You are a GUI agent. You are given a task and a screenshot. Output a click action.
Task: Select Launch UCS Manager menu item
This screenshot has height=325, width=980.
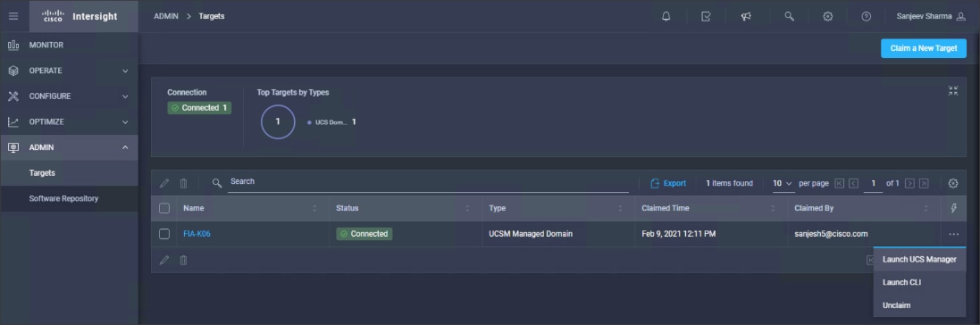[919, 259]
